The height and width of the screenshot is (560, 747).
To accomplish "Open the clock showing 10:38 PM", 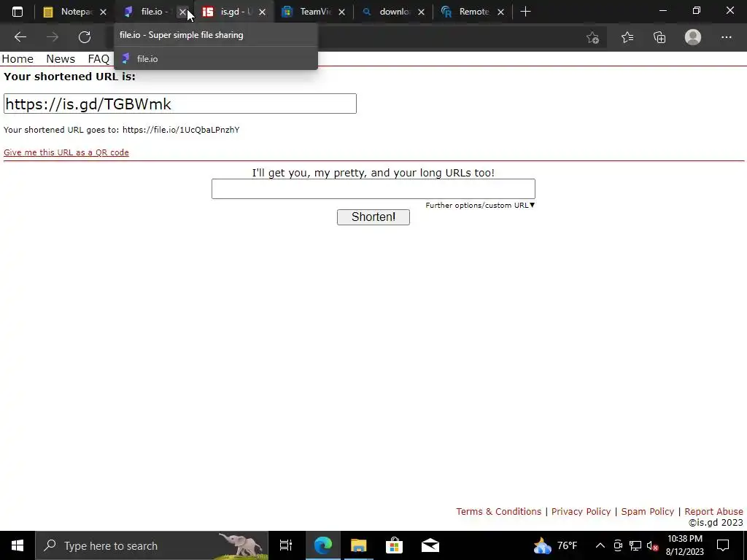I will pos(684,545).
